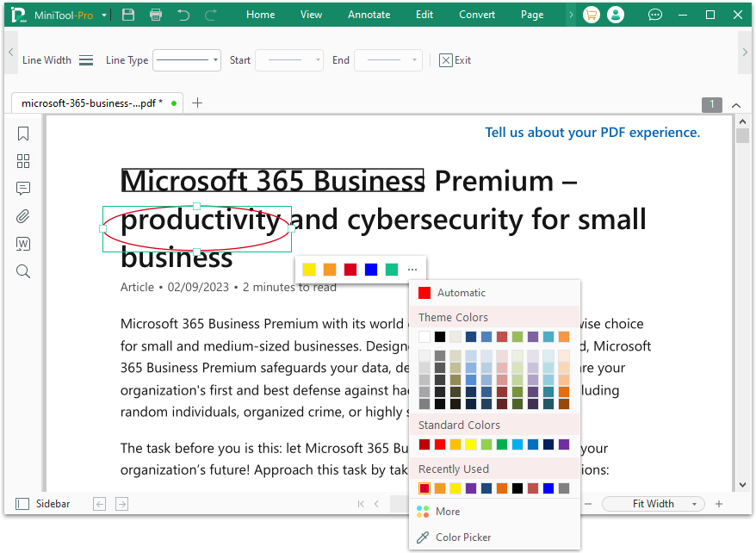Open more colors ellipsis in quick bar
This screenshot has width=756, height=553.
[412, 270]
